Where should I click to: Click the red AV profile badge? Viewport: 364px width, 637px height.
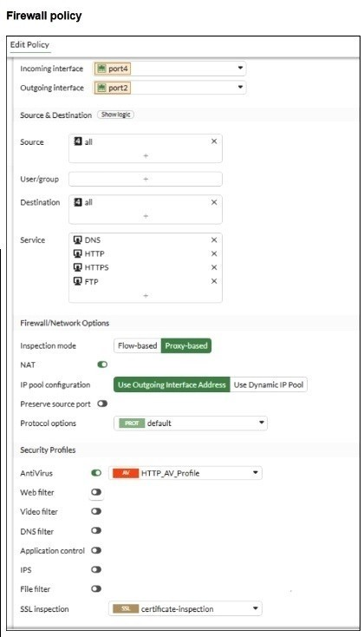pyautogui.click(x=126, y=473)
